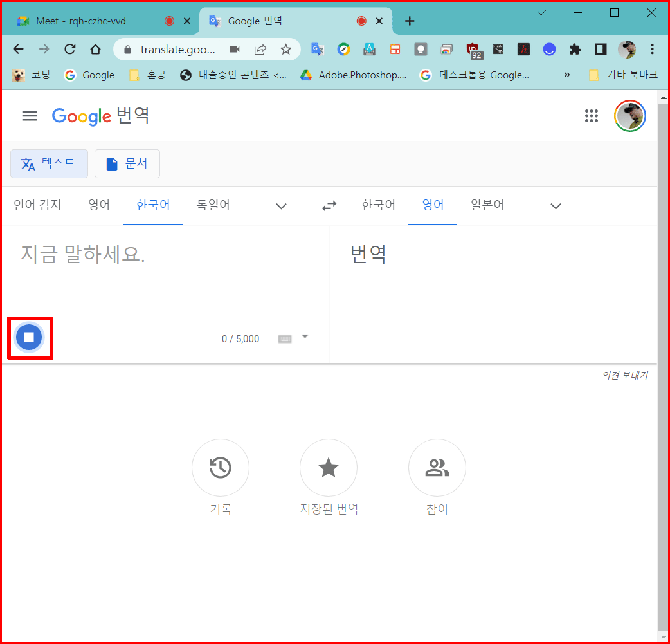
Task: Go forward in browser history
Action: [44, 49]
